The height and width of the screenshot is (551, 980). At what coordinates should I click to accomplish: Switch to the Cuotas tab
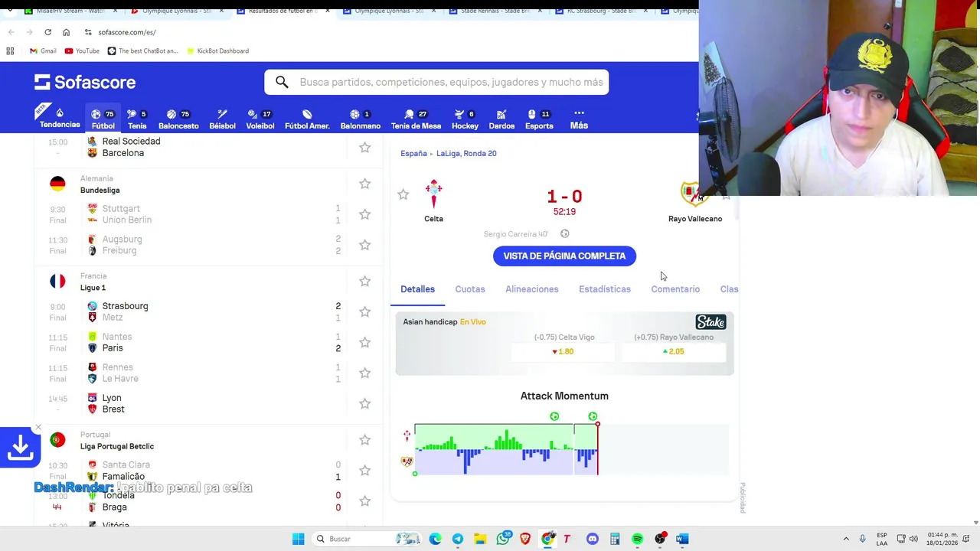pyautogui.click(x=470, y=289)
